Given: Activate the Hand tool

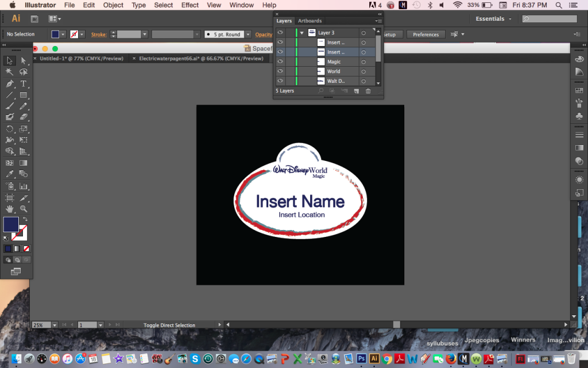Looking at the screenshot, I should click(10, 209).
